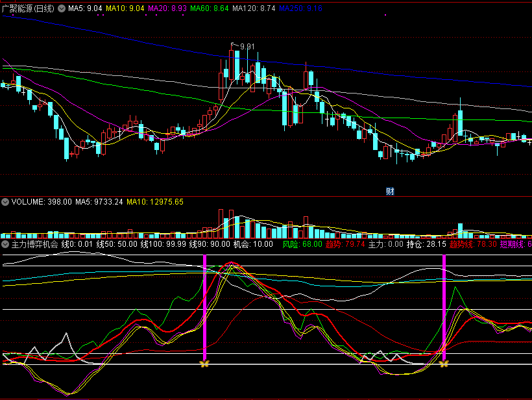Image resolution: width=532 pixels, height=400 pixels.
Task: Expand the VOLUME indicator panel menu
Action: [x=5, y=202]
